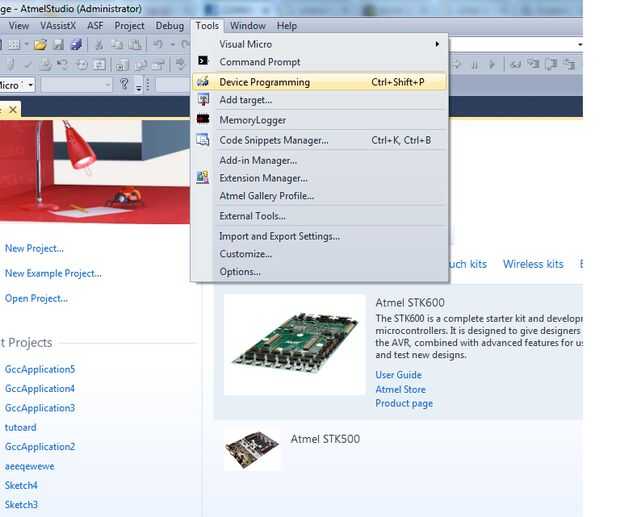Open the View menu

tap(19, 26)
